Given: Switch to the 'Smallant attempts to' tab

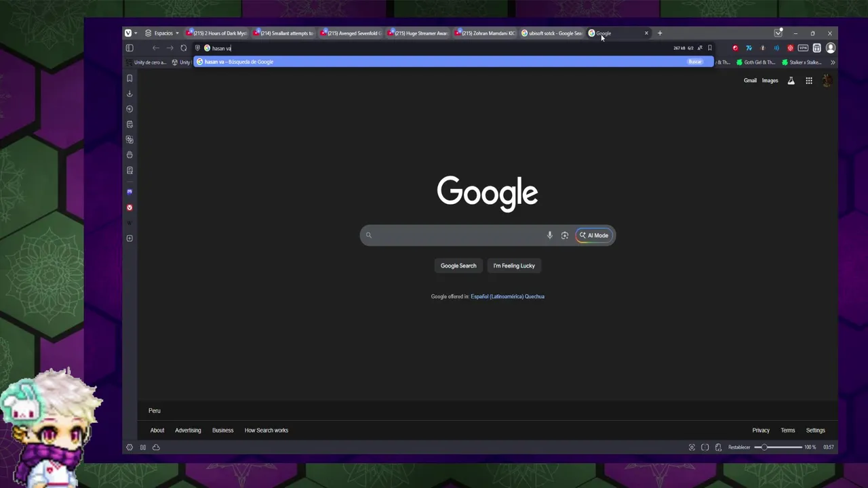Looking at the screenshot, I should [284, 33].
